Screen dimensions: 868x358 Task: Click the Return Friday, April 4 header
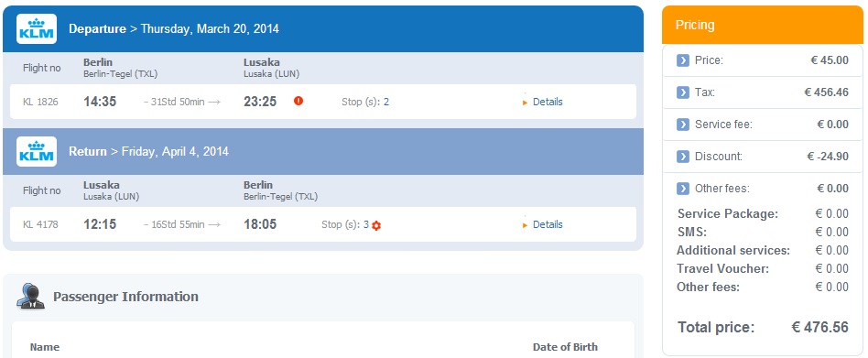[322, 152]
